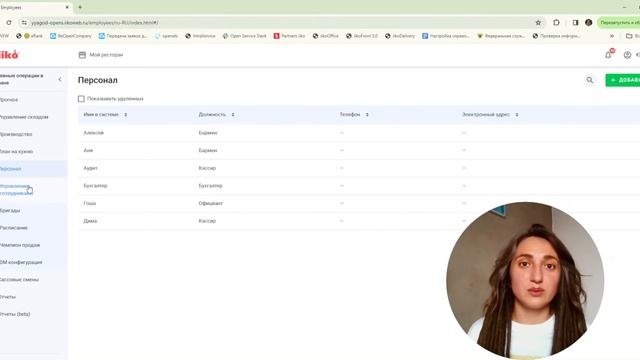Viewport: 640px width, 360px height.
Task: Sort by Имя в системе column arrows
Action: point(126,115)
